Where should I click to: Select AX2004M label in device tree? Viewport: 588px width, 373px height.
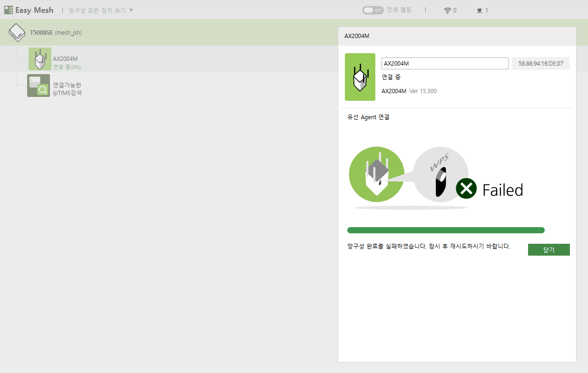[65, 59]
